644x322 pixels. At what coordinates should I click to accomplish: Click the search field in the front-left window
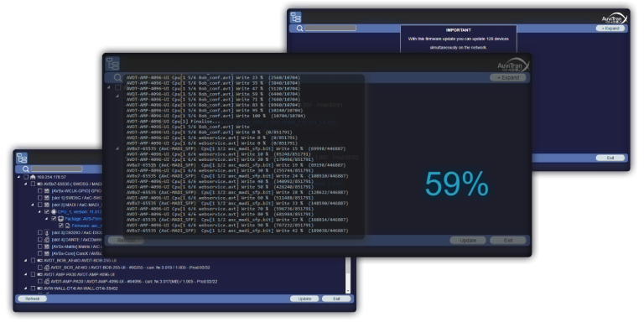click(57, 169)
